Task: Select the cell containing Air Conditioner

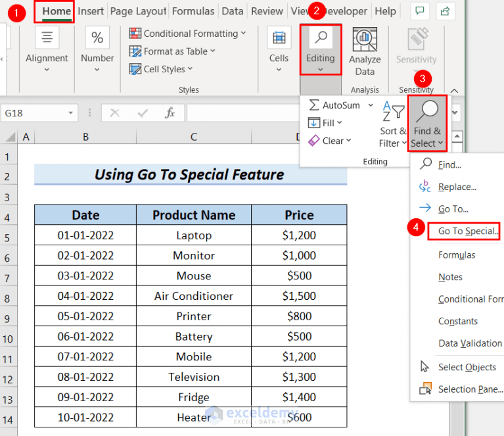Action: tap(194, 296)
